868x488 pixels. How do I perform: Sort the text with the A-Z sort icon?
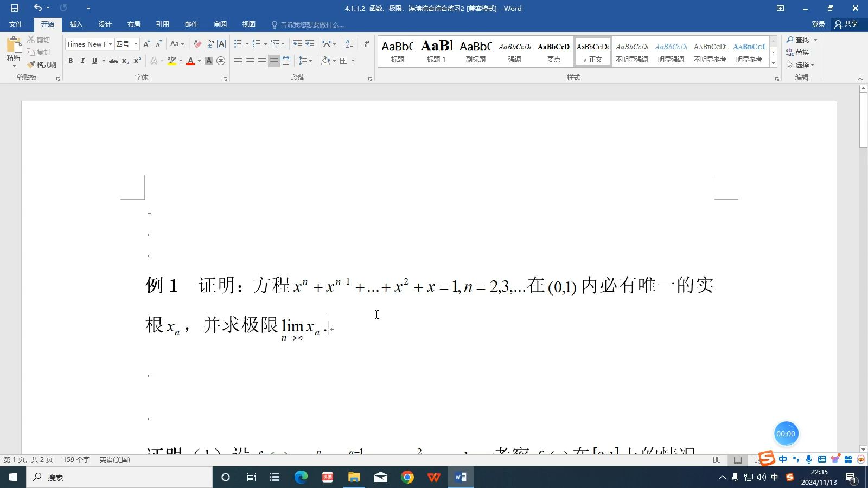coord(349,44)
